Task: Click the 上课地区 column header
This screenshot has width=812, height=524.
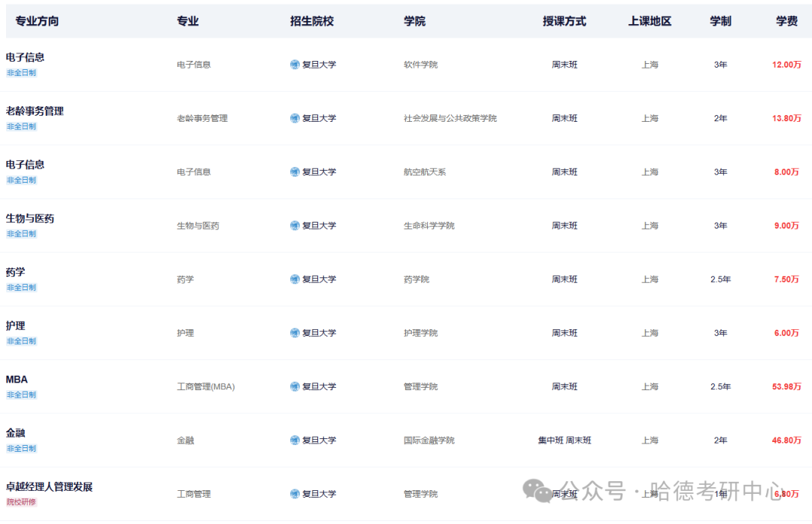Action: tap(650, 21)
